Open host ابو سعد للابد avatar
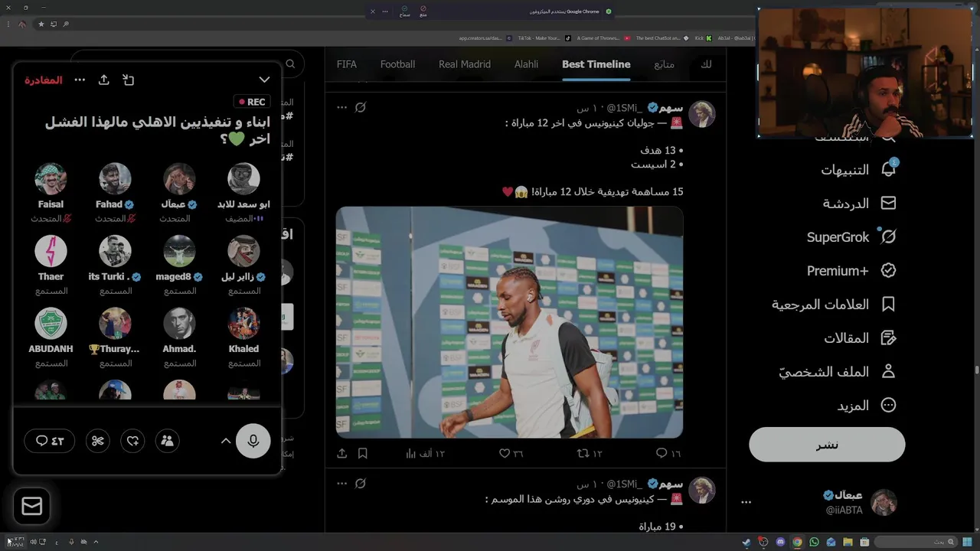 (x=243, y=179)
